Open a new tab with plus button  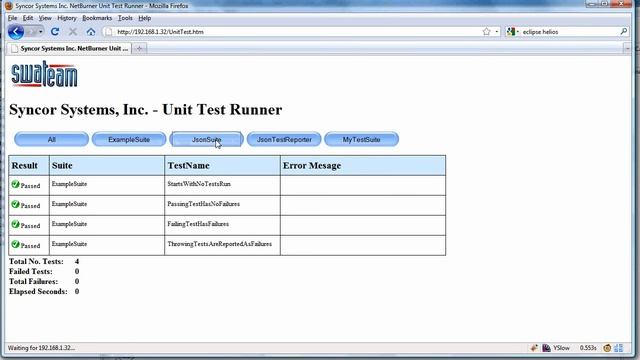(139, 49)
